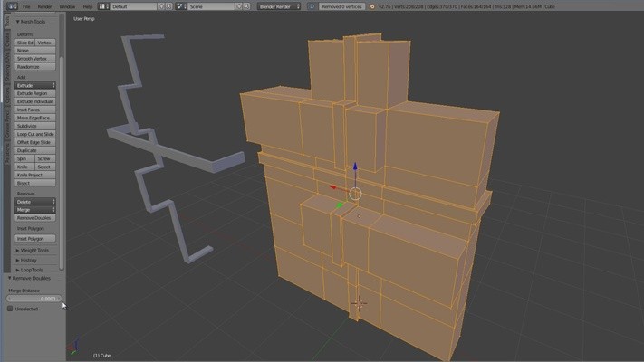
Task: Open the Render menu
Action: tap(44, 6)
